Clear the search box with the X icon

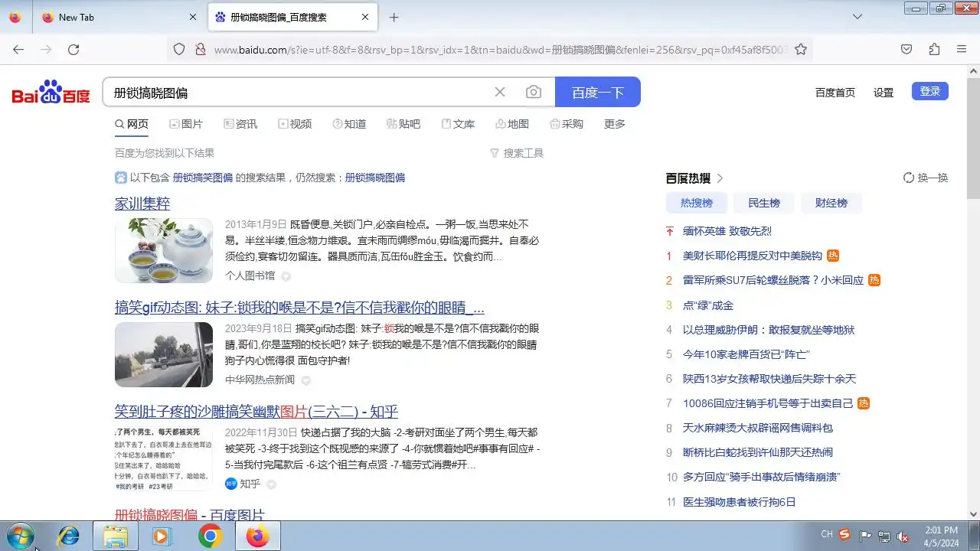500,92
